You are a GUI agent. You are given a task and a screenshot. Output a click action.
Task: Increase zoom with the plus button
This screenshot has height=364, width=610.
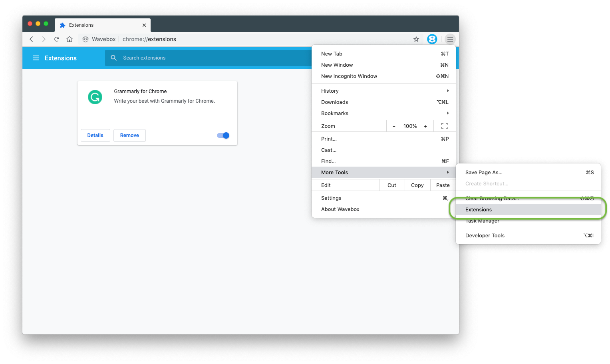point(425,126)
